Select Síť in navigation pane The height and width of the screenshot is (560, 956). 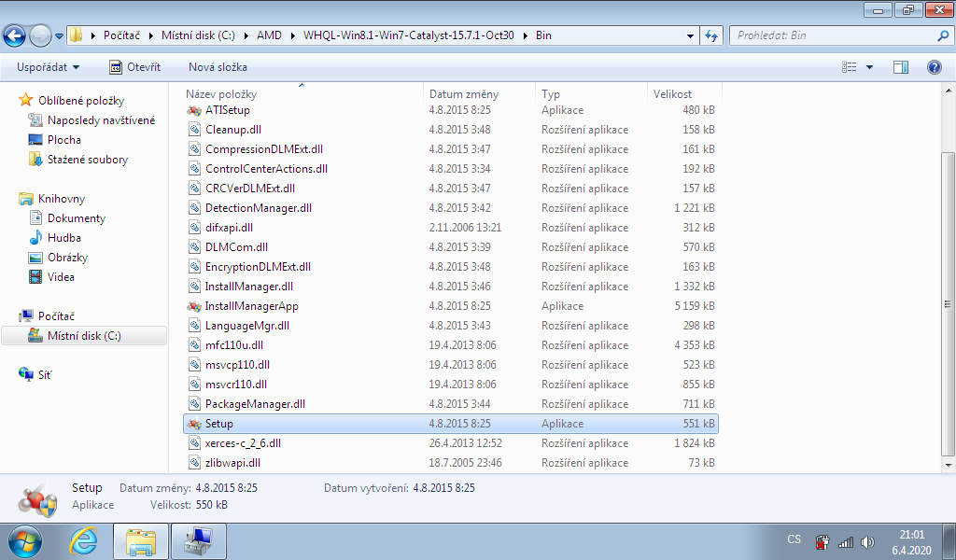(45, 375)
